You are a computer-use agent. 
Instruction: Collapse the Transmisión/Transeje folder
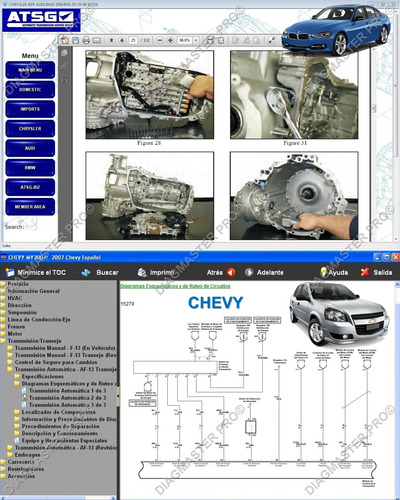point(31,341)
